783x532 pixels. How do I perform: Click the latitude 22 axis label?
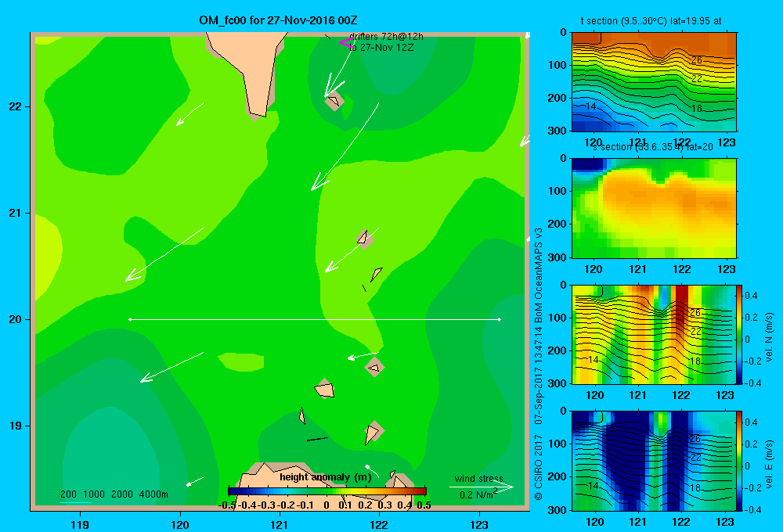[16, 106]
